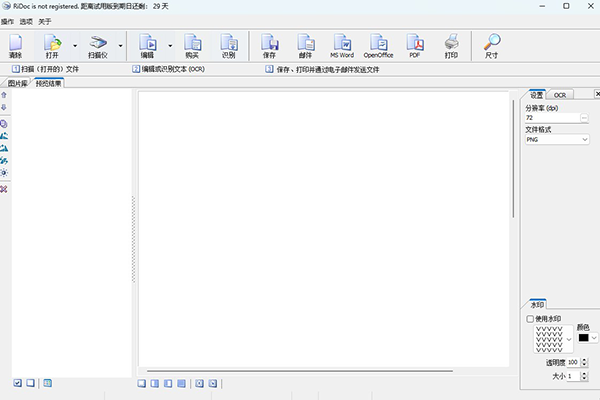Click step label 保存、打印并通过电子邮件发送文件
600x400 pixels.
328,70
